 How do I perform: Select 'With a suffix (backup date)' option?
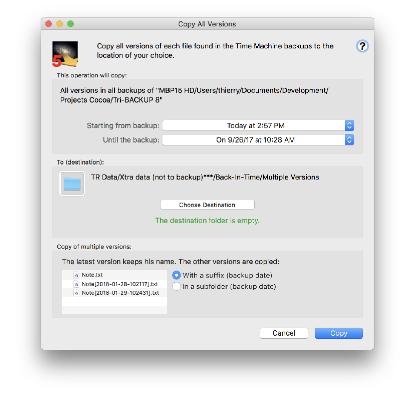click(x=176, y=275)
